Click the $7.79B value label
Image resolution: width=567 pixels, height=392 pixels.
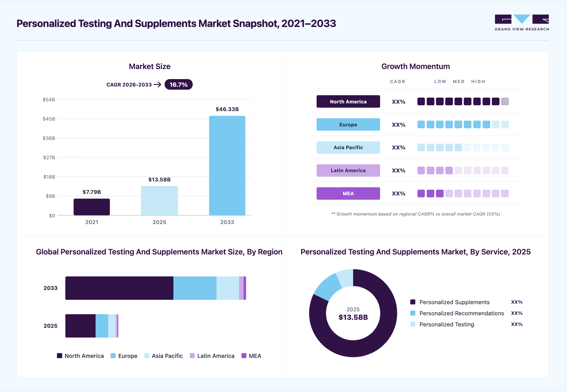coord(92,192)
